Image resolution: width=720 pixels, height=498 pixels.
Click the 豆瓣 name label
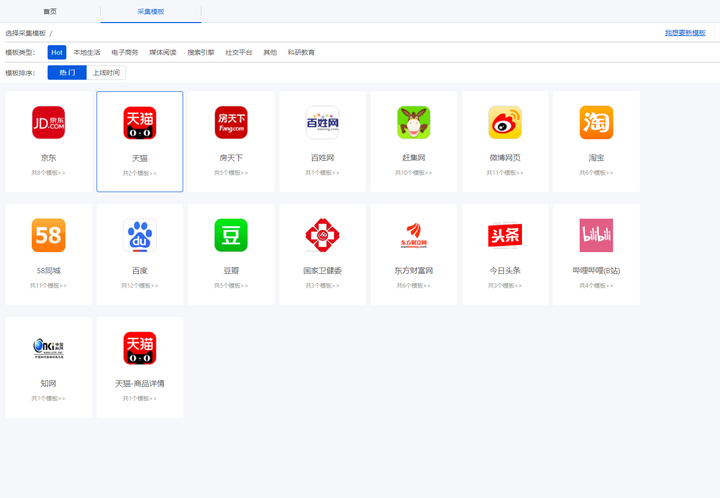coord(231,271)
